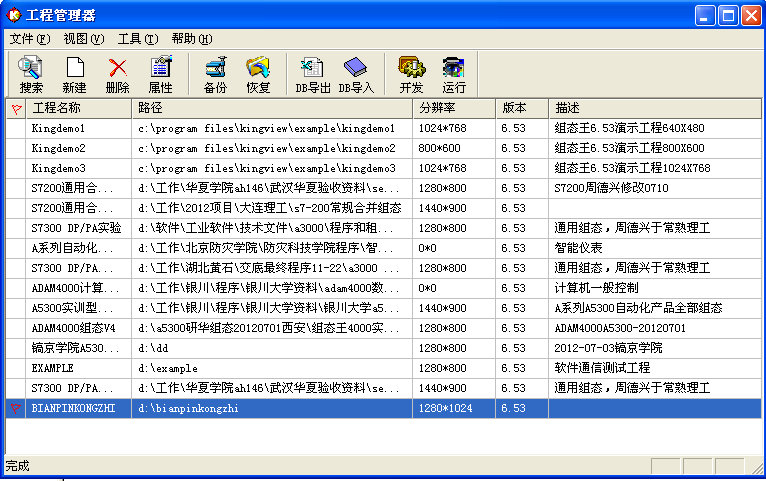Click path d:\example
The image size is (766, 481).
[x=168, y=368]
